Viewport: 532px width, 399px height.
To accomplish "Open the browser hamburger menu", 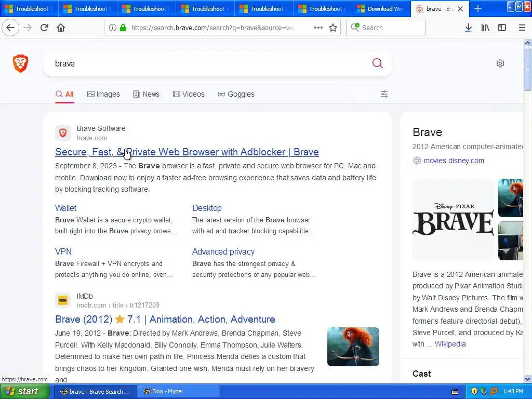I will (x=522, y=28).
